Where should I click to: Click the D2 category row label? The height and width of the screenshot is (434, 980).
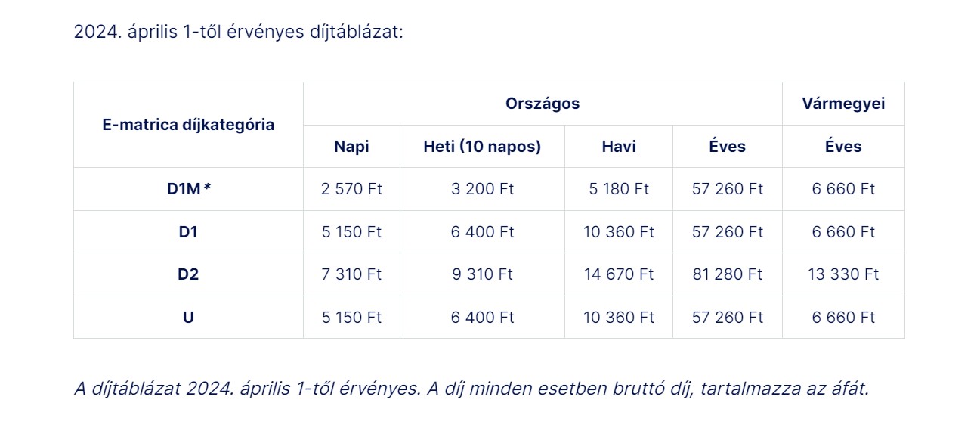coord(188,274)
